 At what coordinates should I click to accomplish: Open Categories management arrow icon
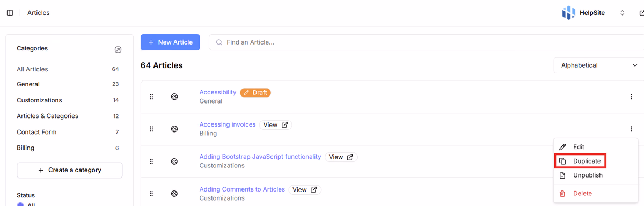click(x=118, y=50)
